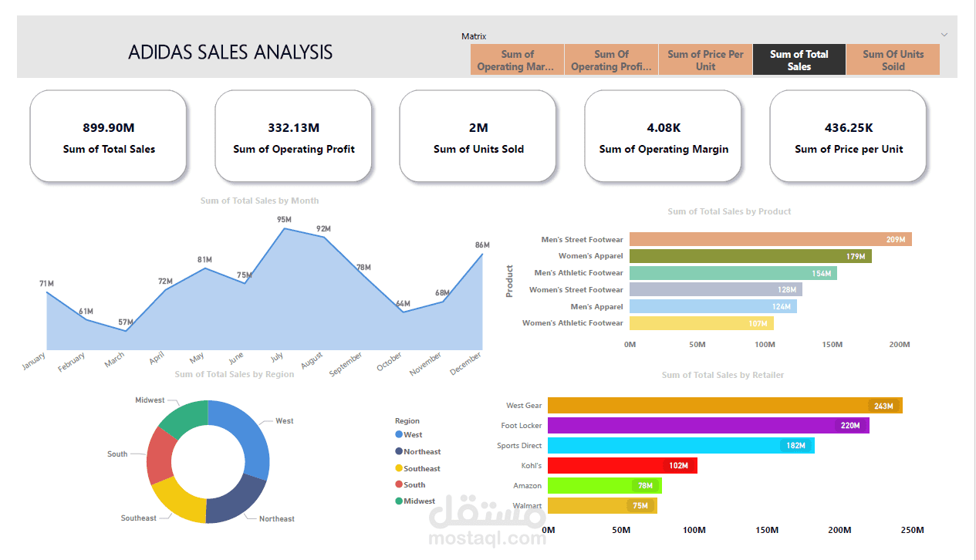
Task: Click the Sports Direct 182M bar
Action: point(680,446)
